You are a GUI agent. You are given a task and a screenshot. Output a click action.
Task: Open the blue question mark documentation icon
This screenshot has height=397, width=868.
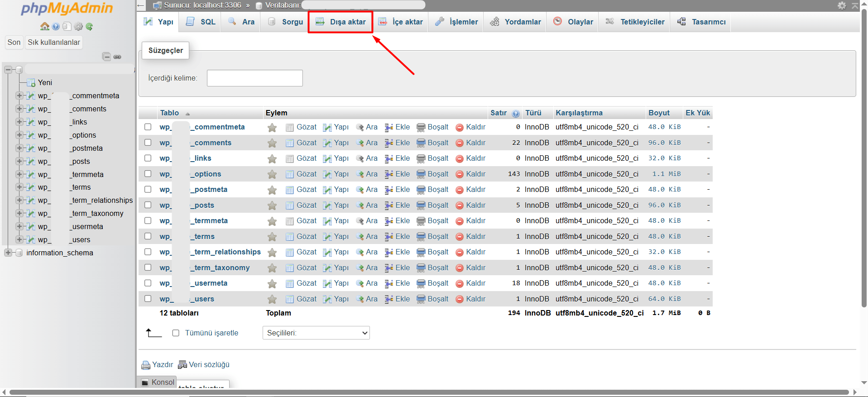(56, 26)
